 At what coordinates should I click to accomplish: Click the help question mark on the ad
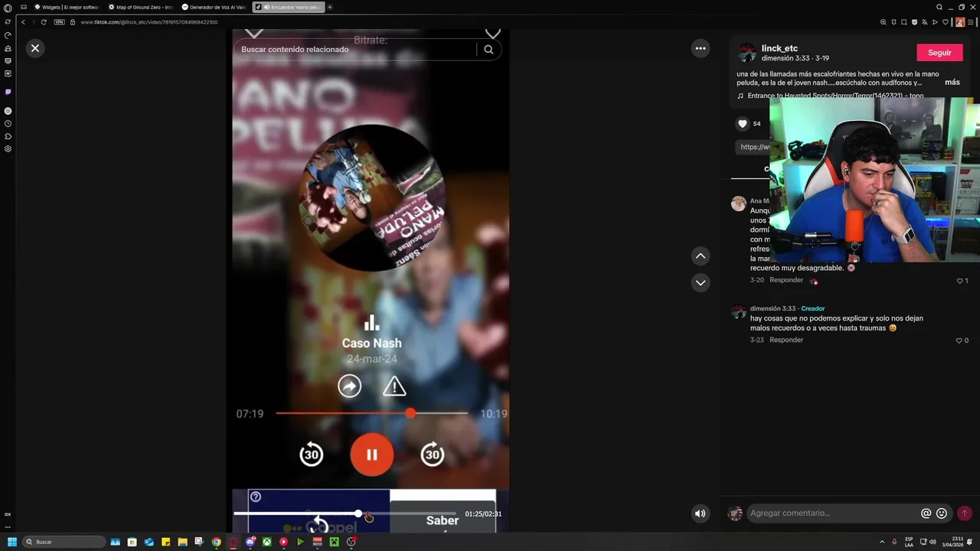(x=256, y=497)
